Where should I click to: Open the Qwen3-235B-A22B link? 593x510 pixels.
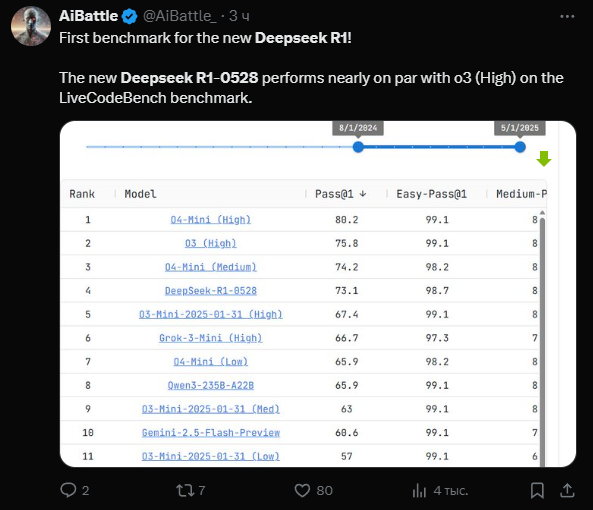[211, 385]
